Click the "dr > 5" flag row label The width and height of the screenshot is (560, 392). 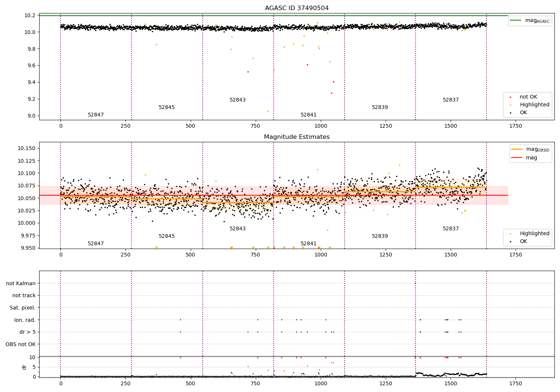click(28, 332)
